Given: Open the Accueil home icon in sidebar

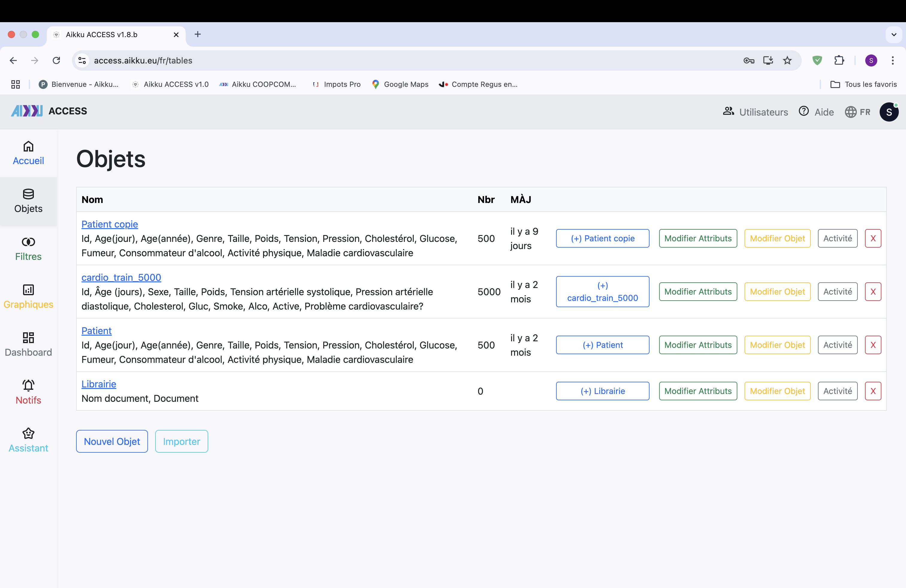Looking at the screenshot, I should coord(28,146).
